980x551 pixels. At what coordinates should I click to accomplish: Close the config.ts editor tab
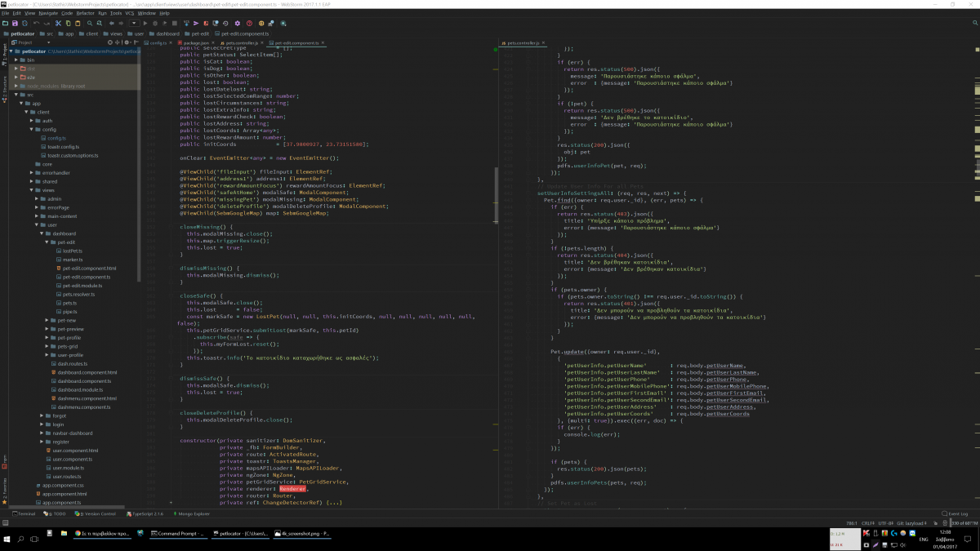(x=171, y=42)
